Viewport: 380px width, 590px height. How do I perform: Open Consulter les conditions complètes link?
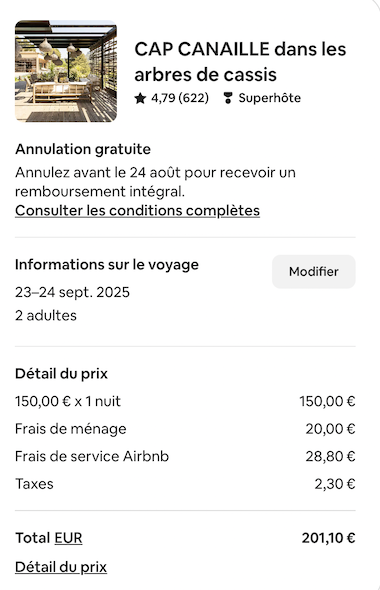pos(137,211)
